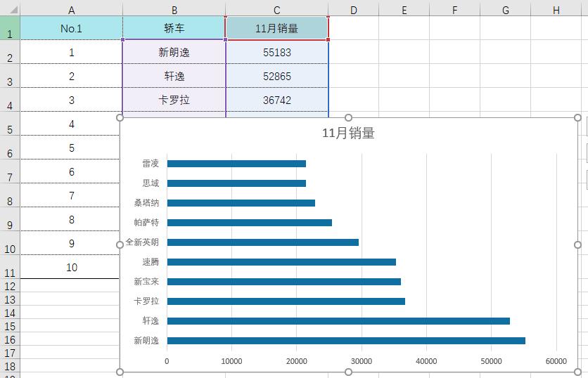Select row 5 header
The width and height of the screenshot is (588, 378).
click(x=10, y=124)
